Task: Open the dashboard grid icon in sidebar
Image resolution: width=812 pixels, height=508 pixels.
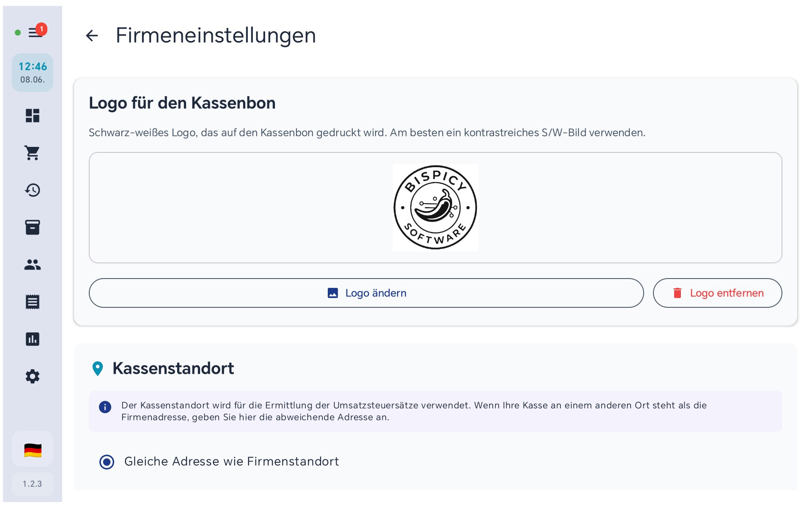Action: click(x=33, y=116)
